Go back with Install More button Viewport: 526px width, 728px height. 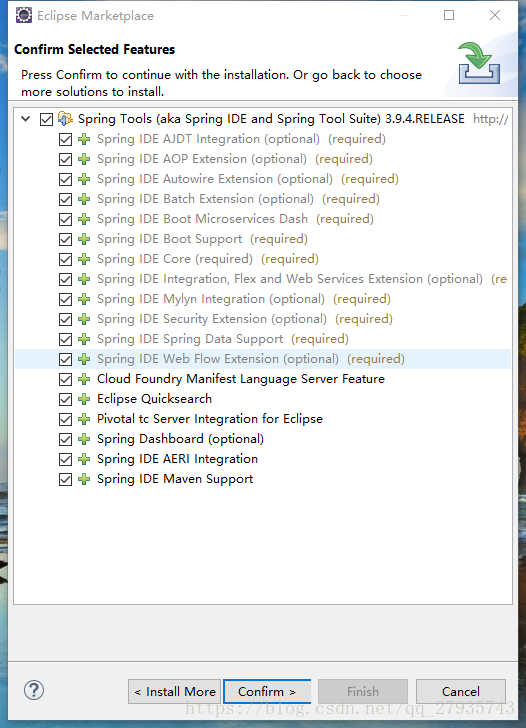tap(175, 691)
